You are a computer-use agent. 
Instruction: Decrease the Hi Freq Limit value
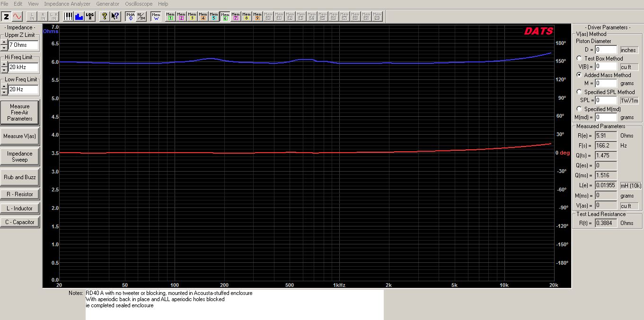(4, 69)
